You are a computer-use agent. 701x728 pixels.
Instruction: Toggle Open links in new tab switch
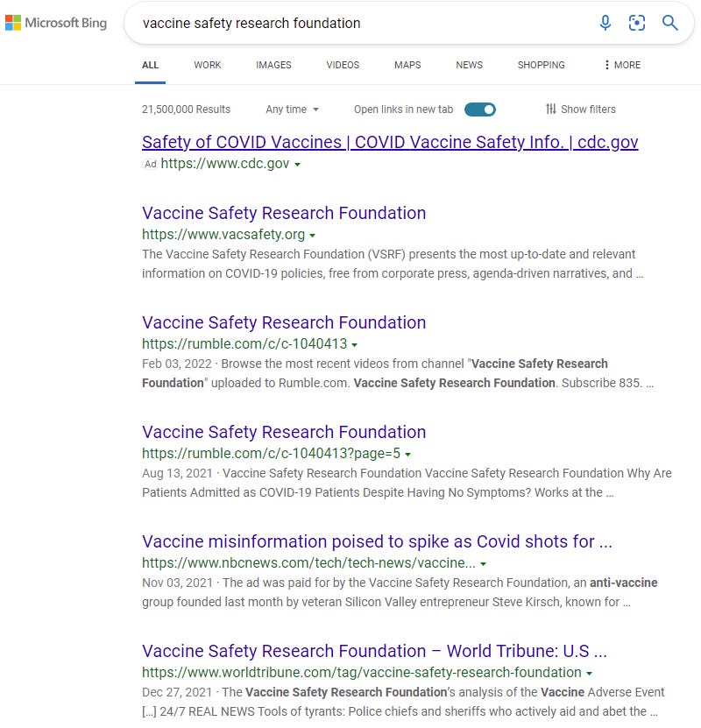pos(480,110)
